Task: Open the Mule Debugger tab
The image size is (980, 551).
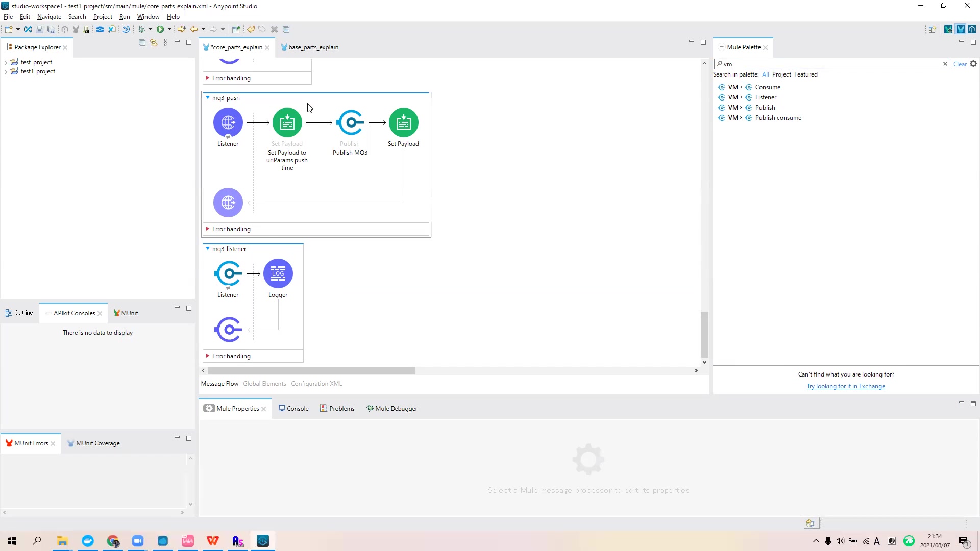Action: (x=392, y=409)
